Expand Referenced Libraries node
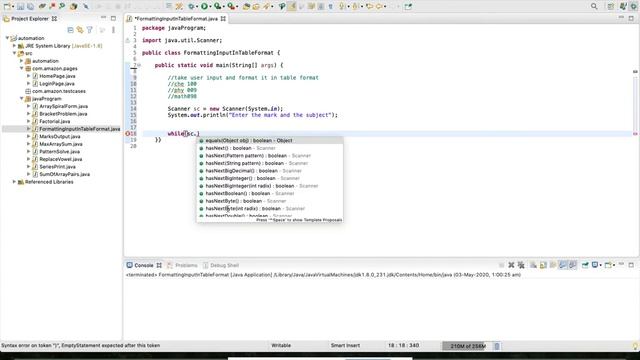 click(x=14, y=182)
